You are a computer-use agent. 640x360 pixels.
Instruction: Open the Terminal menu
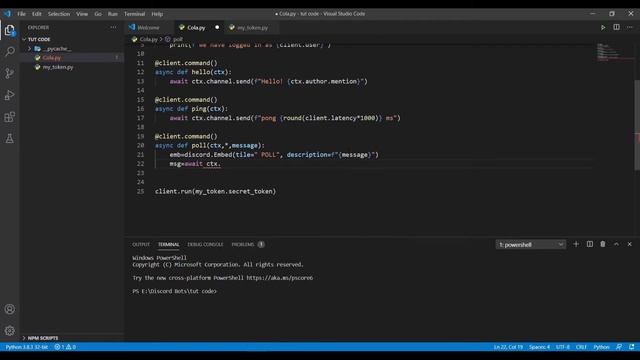pyautogui.click(x=134, y=14)
